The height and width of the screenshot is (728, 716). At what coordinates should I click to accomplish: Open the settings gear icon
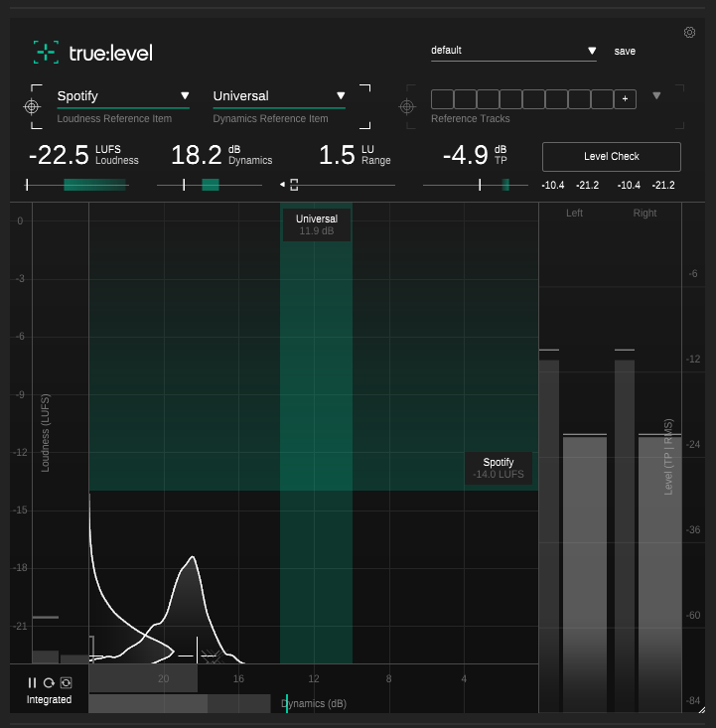[690, 33]
